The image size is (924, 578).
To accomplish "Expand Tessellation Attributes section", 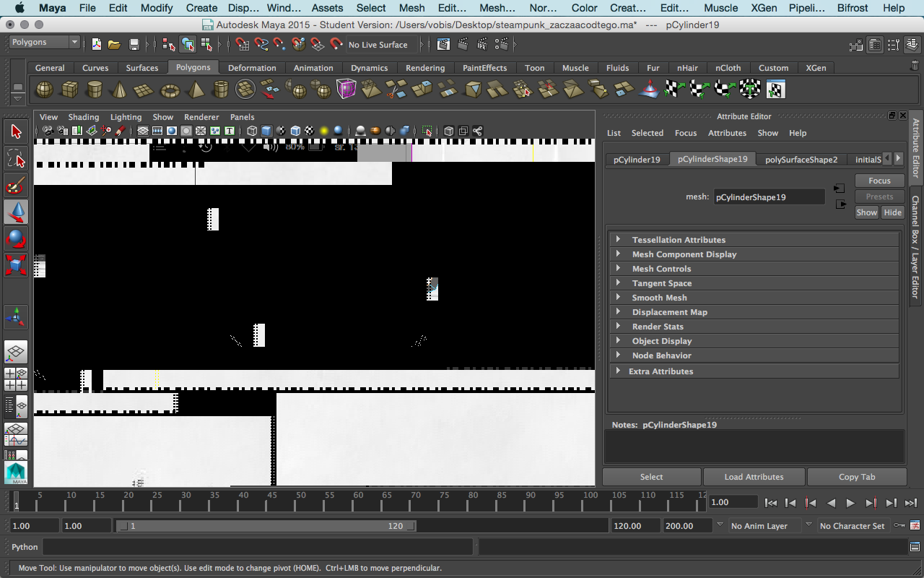I will (755, 240).
